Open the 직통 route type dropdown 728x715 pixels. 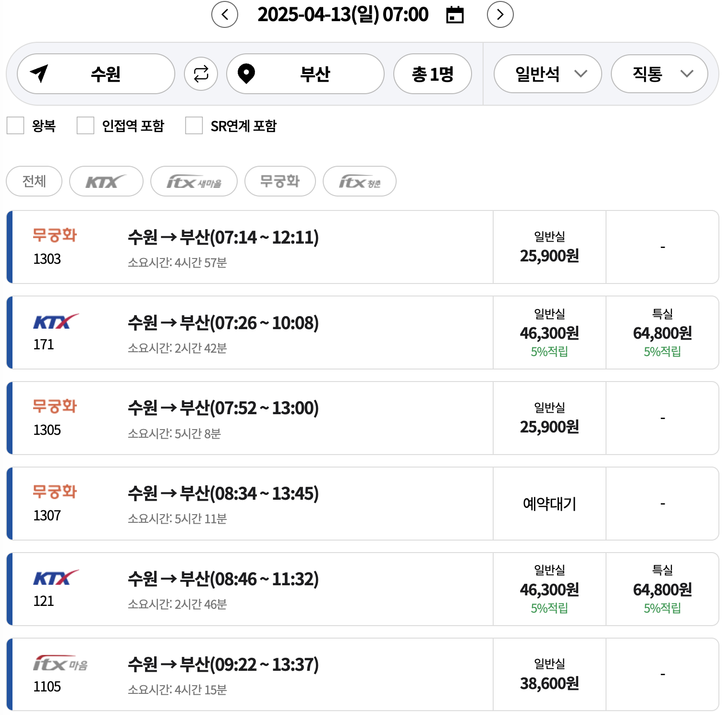pyautogui.click(x=659, y=74)
